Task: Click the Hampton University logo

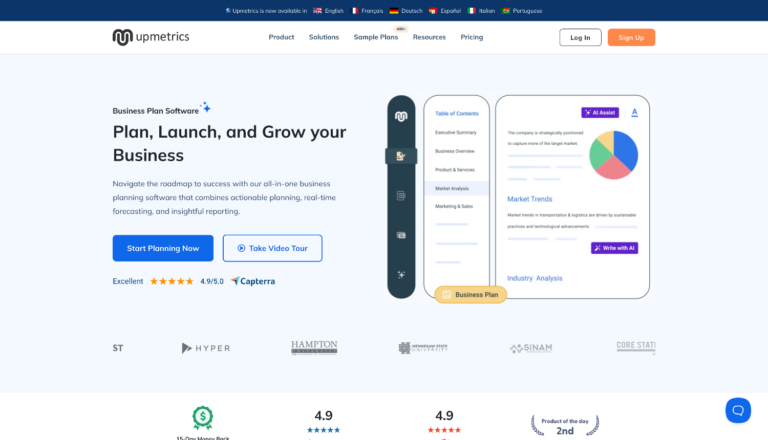Action: click(314, 347)
